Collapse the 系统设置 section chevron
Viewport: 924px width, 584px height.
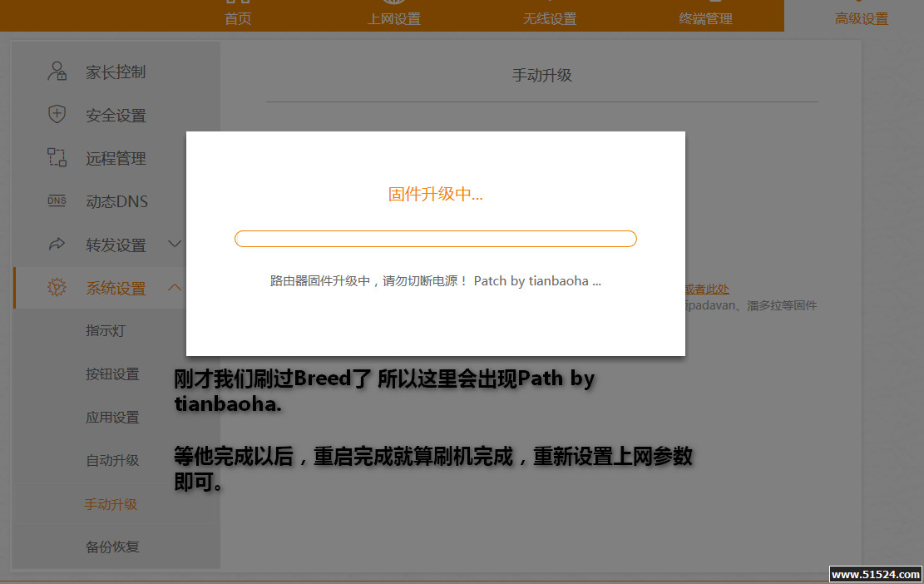pos(175,287)
